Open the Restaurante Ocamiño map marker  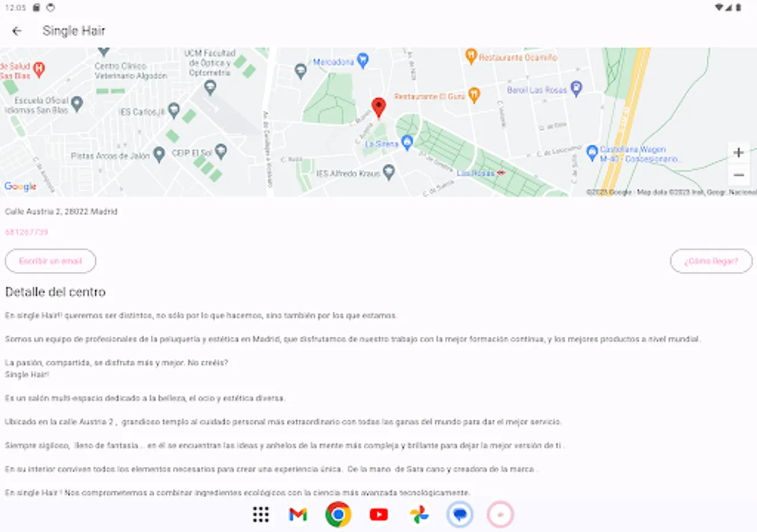(x=471, y=54)
